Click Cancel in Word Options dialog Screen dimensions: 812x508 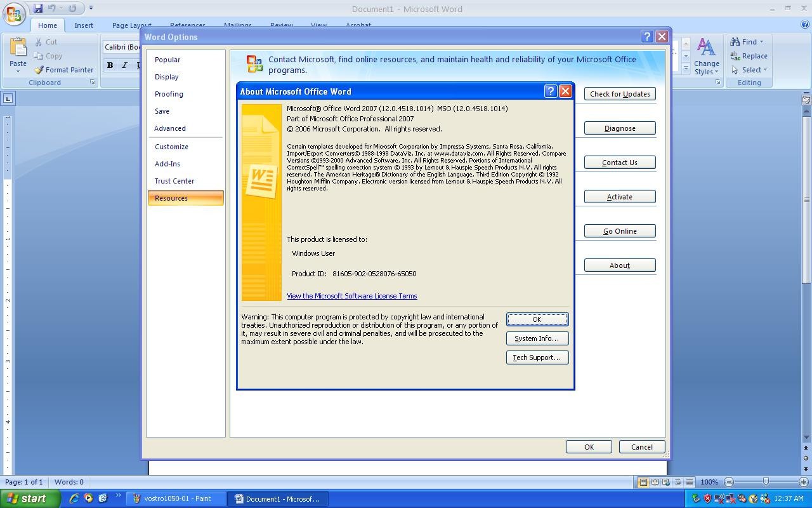click(x=642, y=447)
